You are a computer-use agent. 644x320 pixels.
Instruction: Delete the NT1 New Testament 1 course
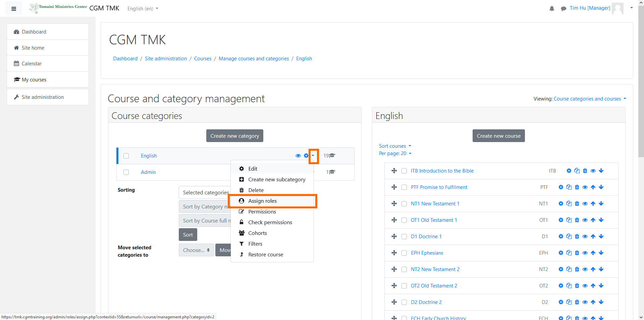577,204
